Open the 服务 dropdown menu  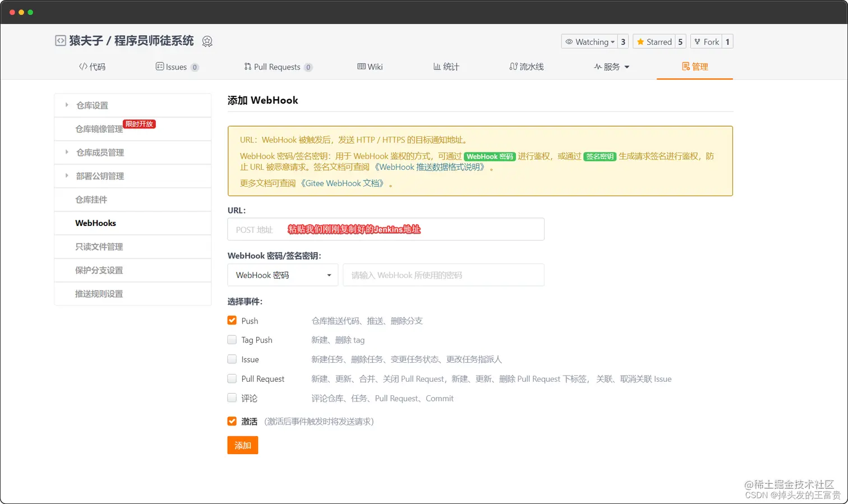point(611,67)
